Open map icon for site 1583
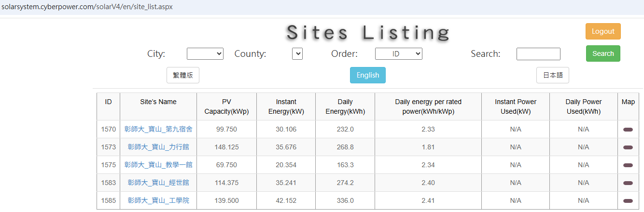644x212 pixels. click(x=628, y=183)
